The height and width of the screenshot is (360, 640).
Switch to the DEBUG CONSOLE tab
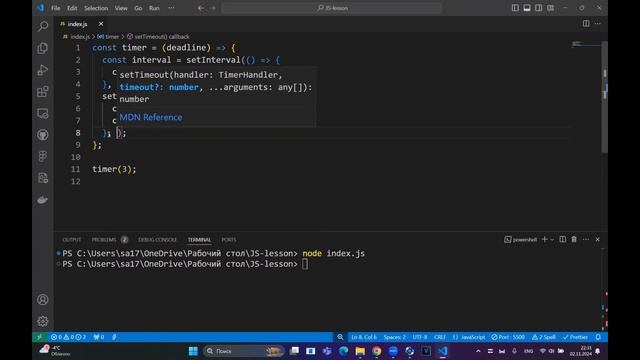click(x=158, y=240)
